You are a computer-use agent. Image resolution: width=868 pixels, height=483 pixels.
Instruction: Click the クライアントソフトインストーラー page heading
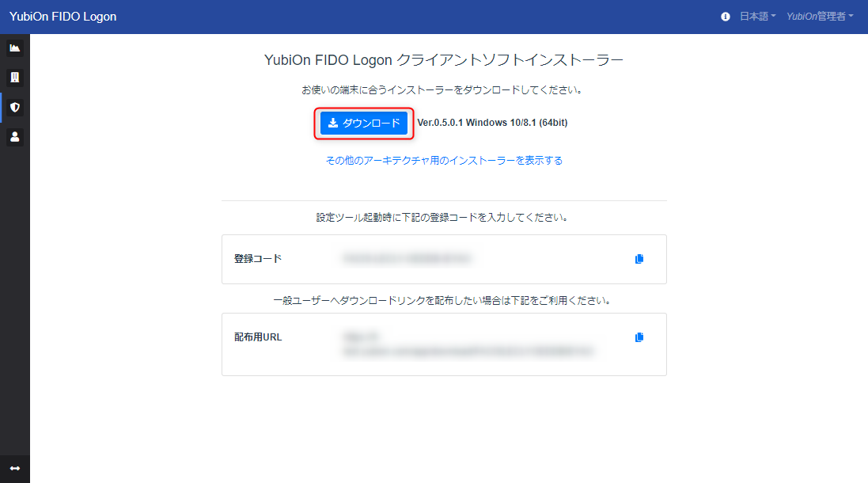tap(444, 60)
